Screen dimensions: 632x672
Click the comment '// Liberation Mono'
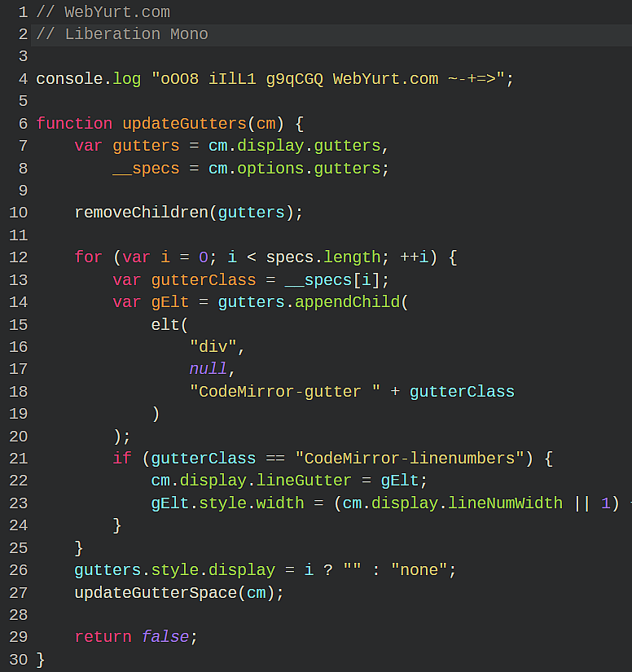click(122, 34)
